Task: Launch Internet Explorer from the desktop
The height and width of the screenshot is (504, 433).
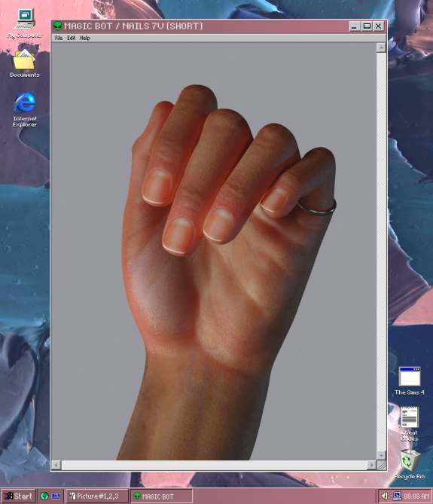Action: 25,109
